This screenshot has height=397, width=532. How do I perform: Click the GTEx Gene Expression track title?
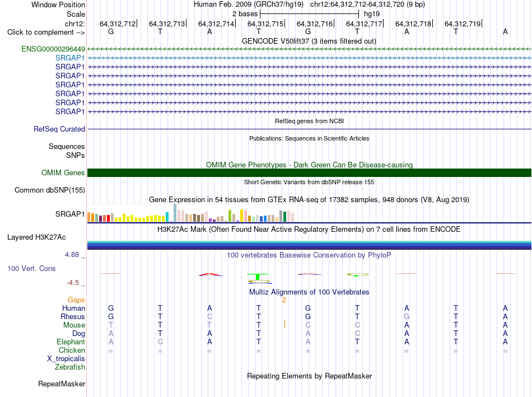(x=309, y=199)
